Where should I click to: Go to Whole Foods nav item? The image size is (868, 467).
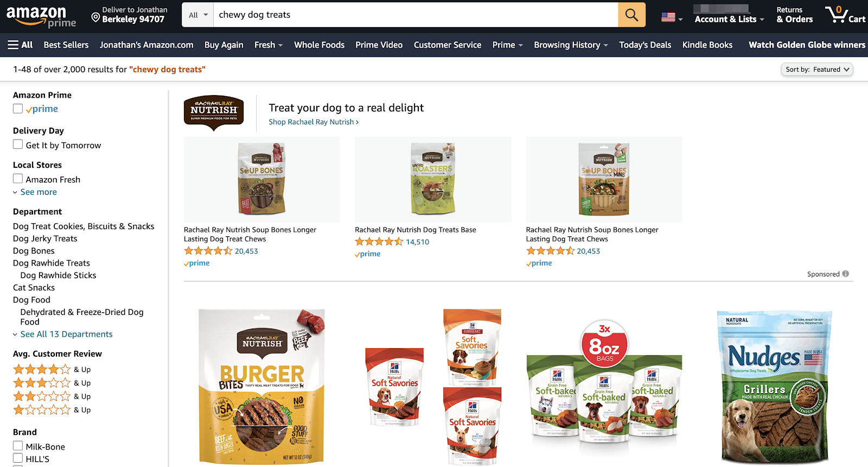point(319,45)
